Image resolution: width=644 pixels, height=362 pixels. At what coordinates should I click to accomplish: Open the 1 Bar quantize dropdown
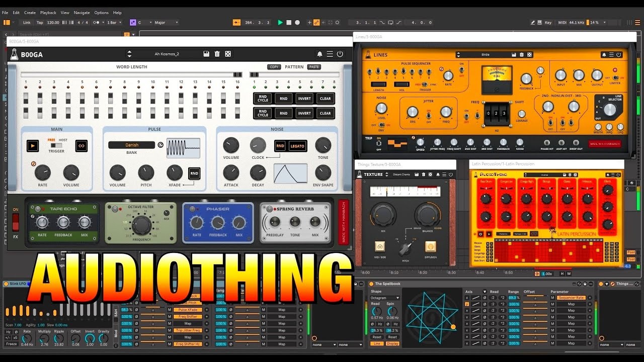114,23
